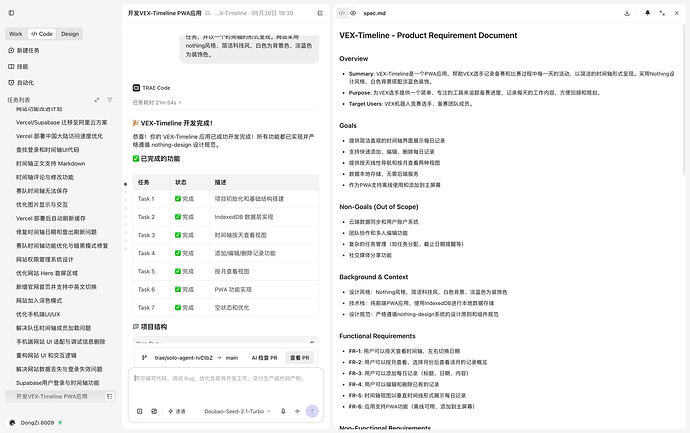Click the TRAE Code agent logo

(x=136, y=88)
